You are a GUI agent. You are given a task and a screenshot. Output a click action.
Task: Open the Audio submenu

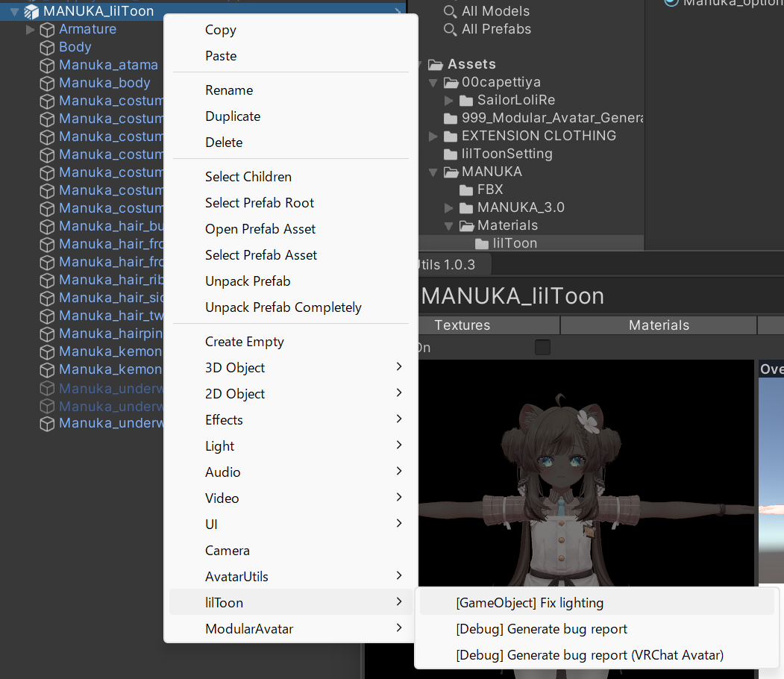click(290, 472)
